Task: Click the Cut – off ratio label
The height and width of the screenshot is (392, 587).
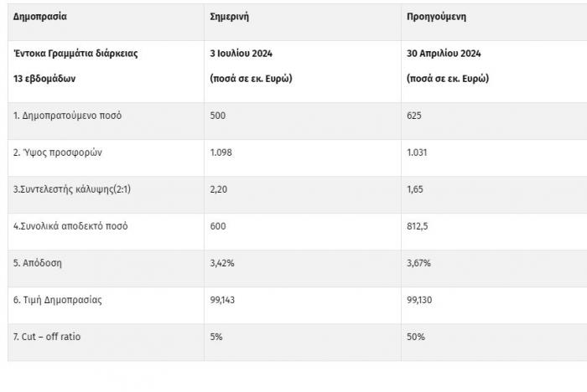Action: coord(47,337)
